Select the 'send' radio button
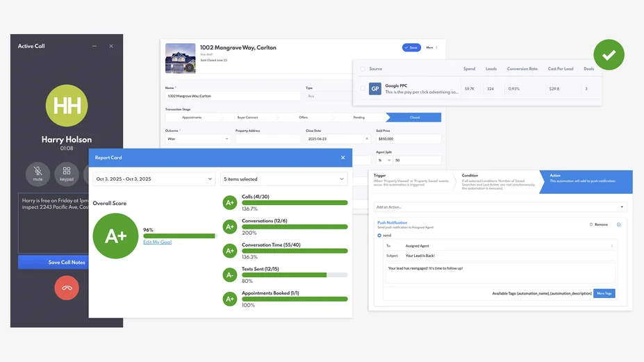Viewport: 644px width, 362px height. coord(379,236)
